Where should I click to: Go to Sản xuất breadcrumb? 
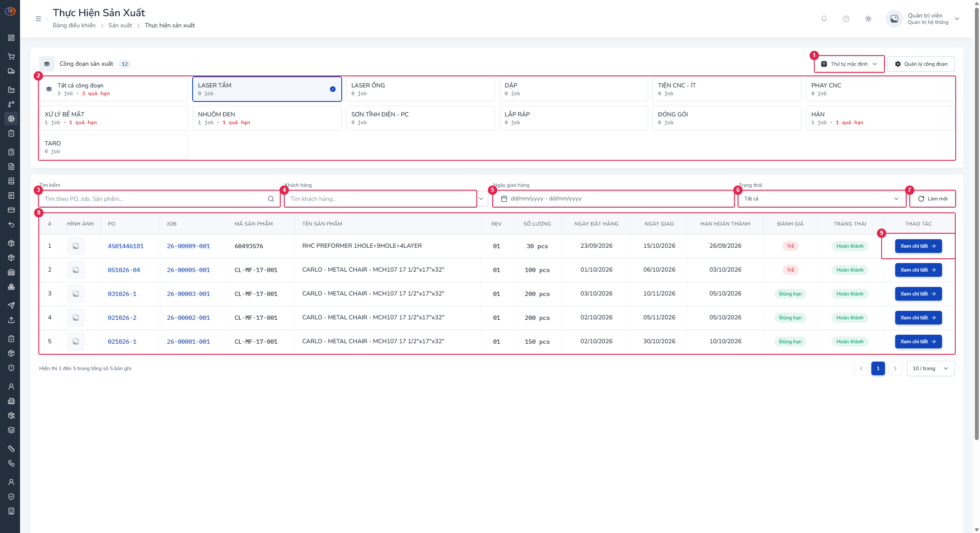pyautogui.click(x=120, y=25)
